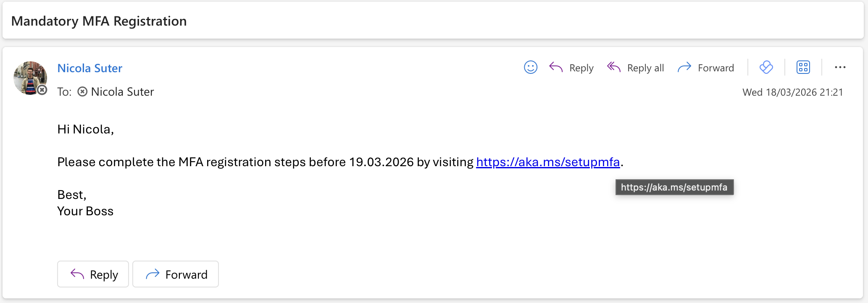The height and width of the screenshot is (303, 868).
Task: Click the sender's profile photo
Action: click(29, 77)
